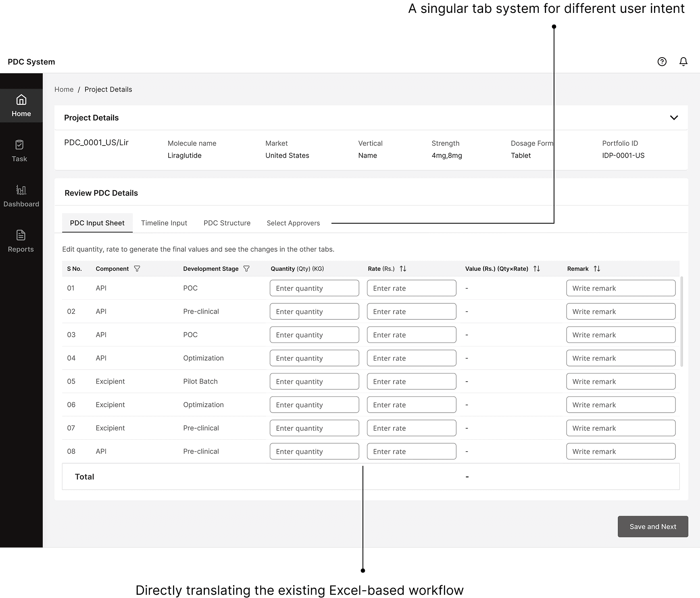Focus the remark field in row 07

tap(621, 428)
